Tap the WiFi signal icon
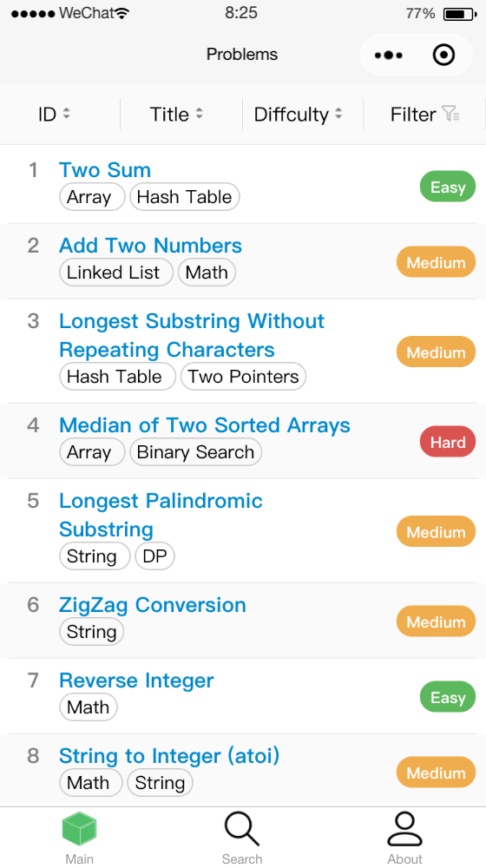 123,13
